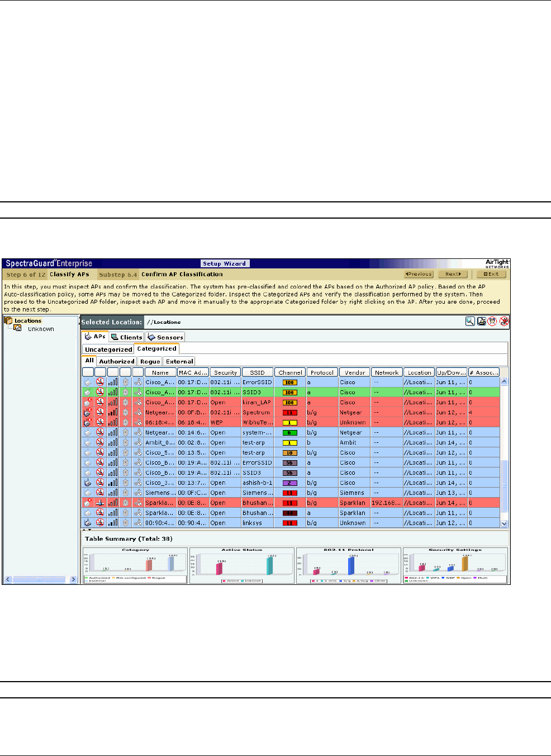This screenshot has width=551, height=756.
Task: Open the APs tab
Action: click(x=95, y=337)
